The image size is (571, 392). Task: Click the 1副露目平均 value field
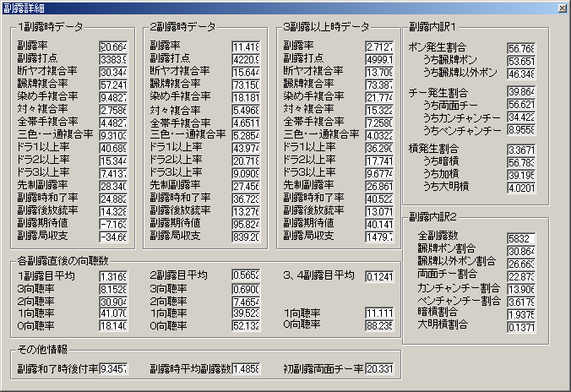pyautogui.click(x=113, y=277)
